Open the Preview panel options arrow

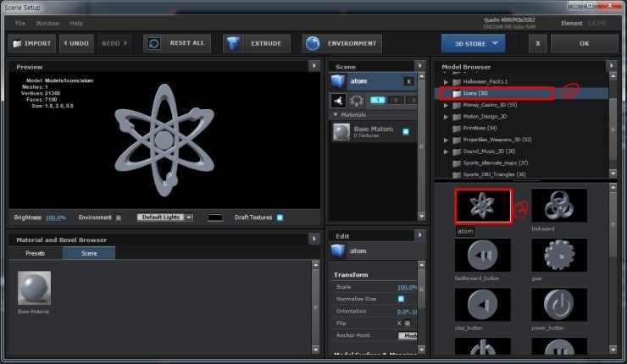[x=313, y=65]
